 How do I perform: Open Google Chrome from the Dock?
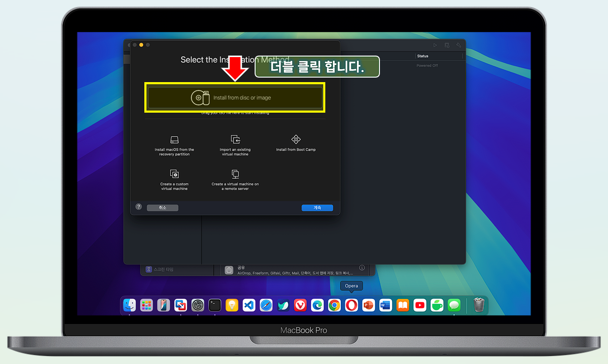point(334,305)
